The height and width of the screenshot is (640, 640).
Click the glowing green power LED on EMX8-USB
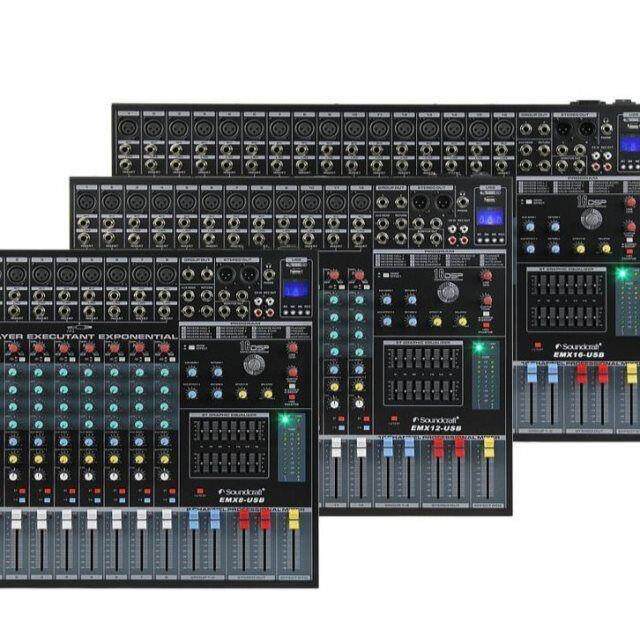(x=284, y=419)
